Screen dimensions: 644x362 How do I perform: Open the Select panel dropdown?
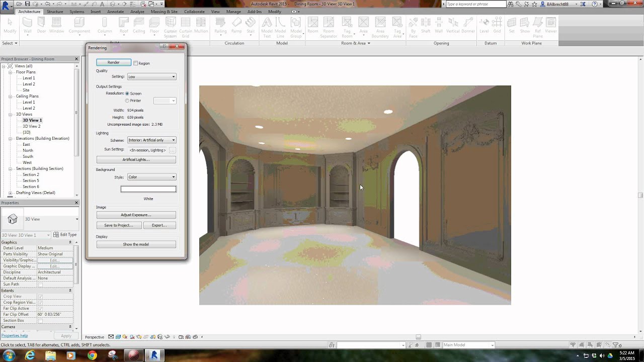10,43
